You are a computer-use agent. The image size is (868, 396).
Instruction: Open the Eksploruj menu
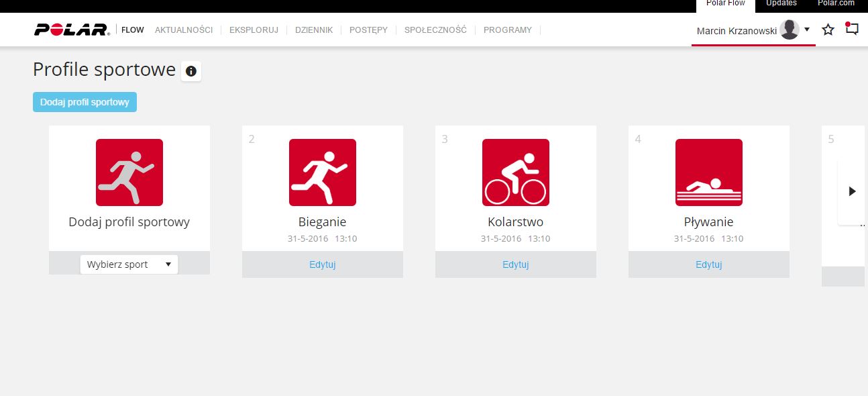coord(254,30)
